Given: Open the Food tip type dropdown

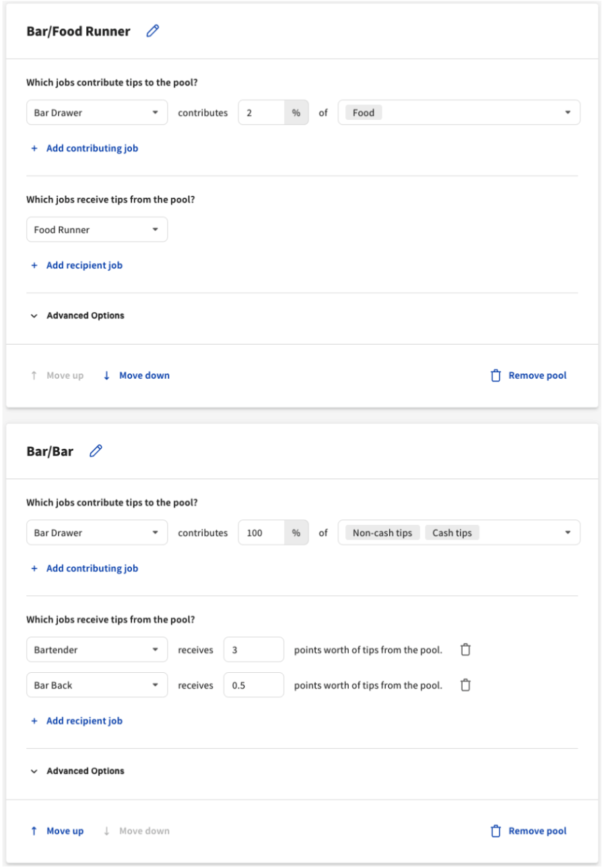Looking at the screenshot, I should (x=568, y=113).
